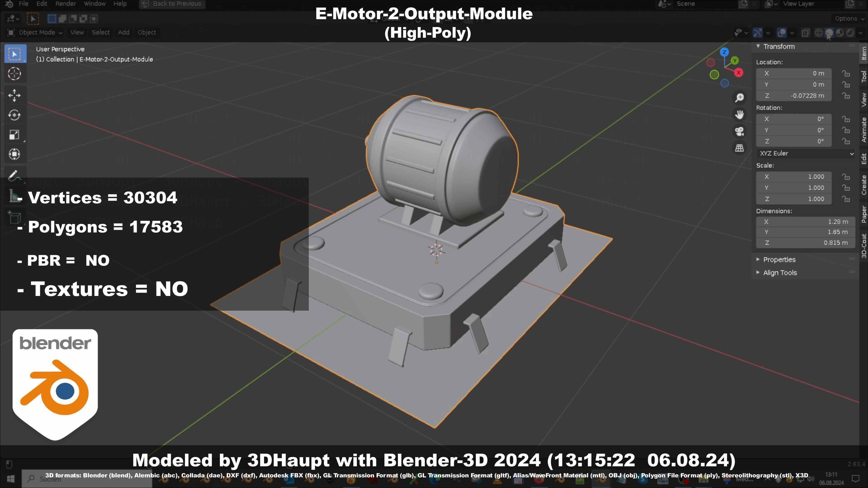Open the XYZ Euler rotation mode dropdown
Image resolution: width=868 pixels, height=488 pixels.
[806, 154]
